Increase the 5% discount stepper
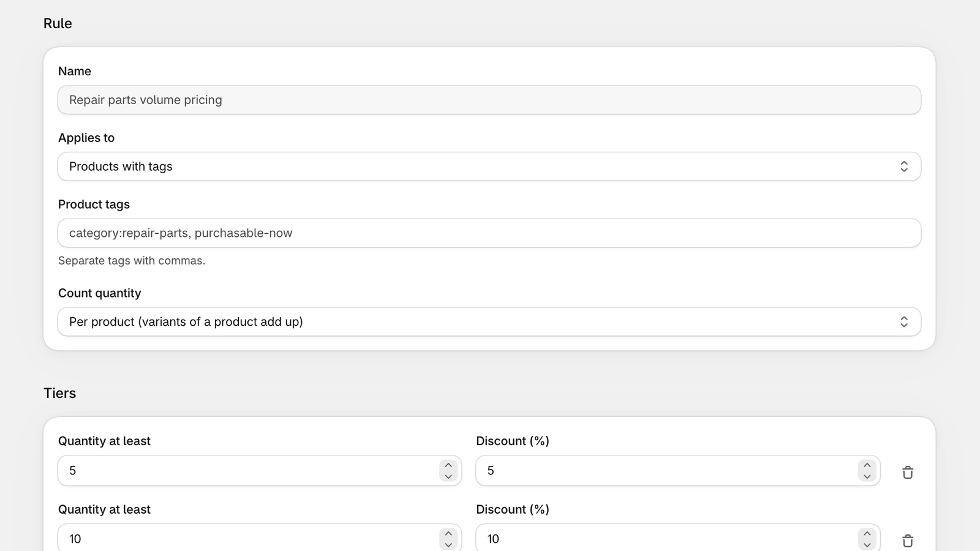 867,465
